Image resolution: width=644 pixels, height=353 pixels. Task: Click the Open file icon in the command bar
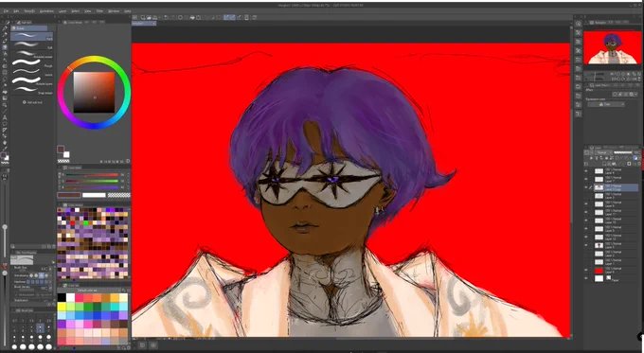(x=149, y=18)
